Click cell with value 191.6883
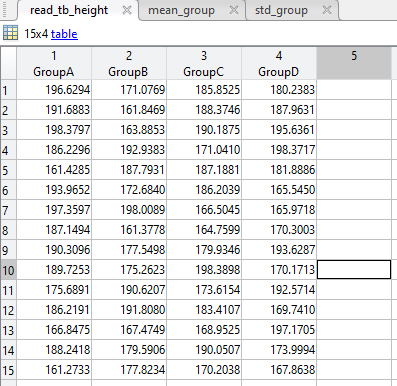The height and width of the screenshot is (386, 397). 54,110
